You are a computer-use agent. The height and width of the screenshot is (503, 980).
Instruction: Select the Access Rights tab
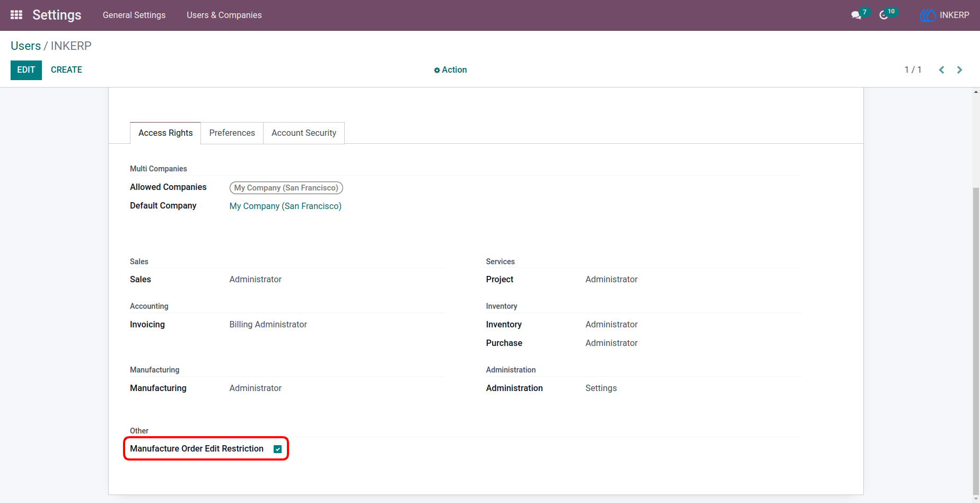(x=165, y=133)
